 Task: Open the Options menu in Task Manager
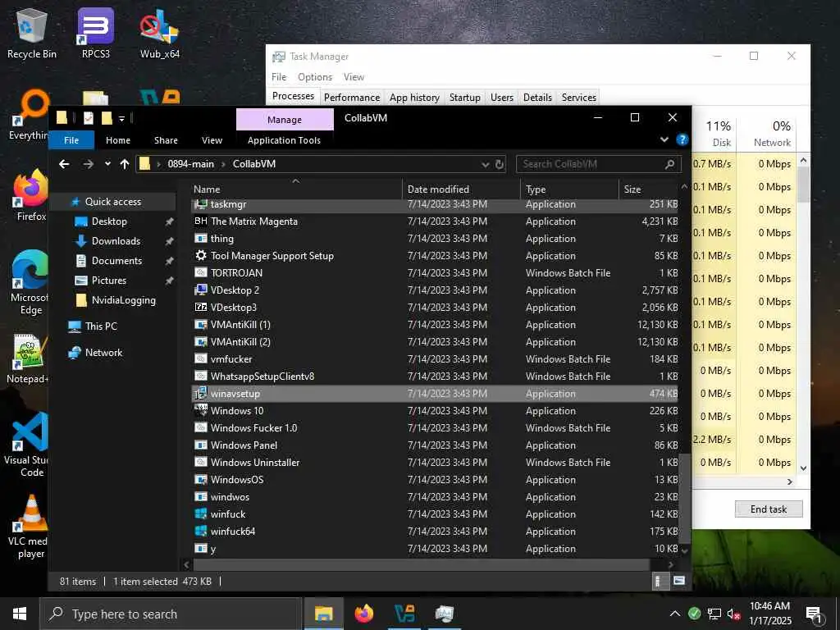315,77
